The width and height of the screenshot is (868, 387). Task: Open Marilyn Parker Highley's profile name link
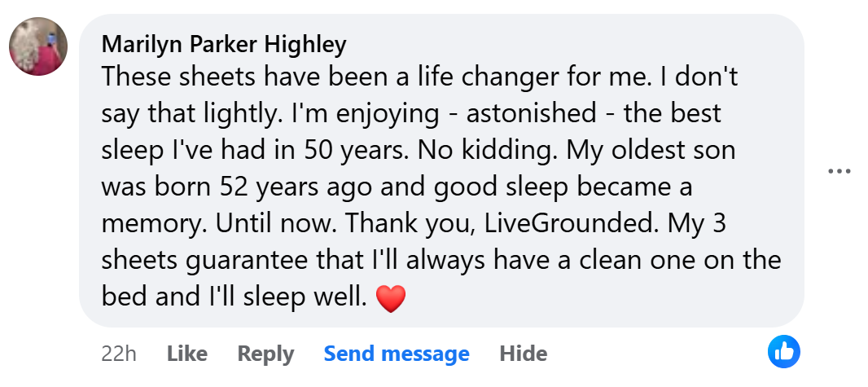(224, 43)
